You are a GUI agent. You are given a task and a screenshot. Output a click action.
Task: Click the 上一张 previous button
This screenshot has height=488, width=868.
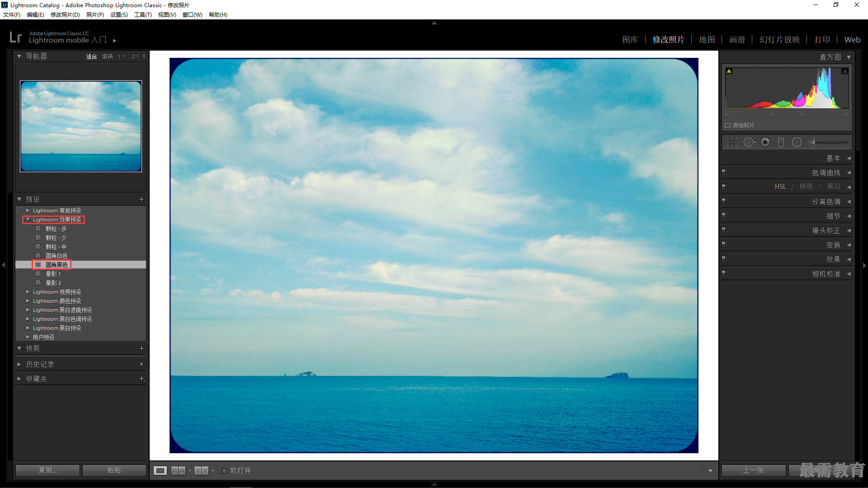click(x=753, y=470)
